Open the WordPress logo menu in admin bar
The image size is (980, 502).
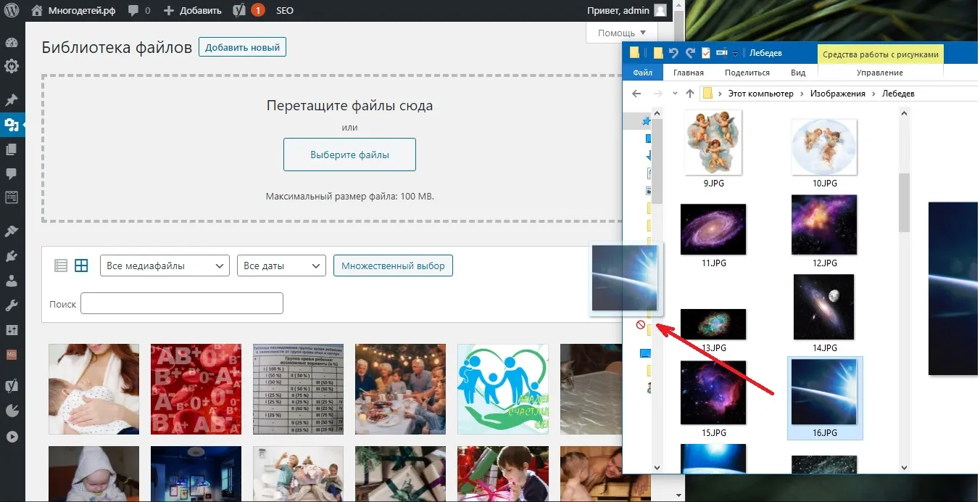pos(12,11)
